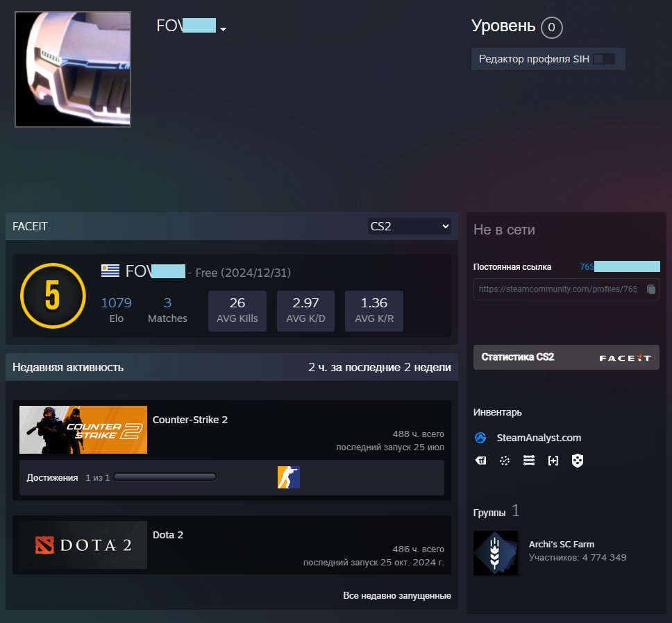
Task: Select the 26 AVG Kills stat box
Action: coord(237,311)
